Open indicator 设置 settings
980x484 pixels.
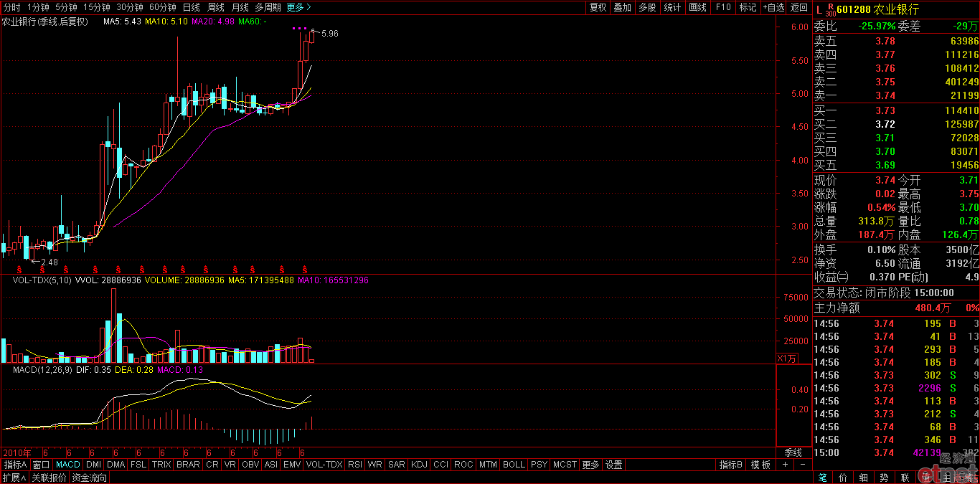(613, 465)
